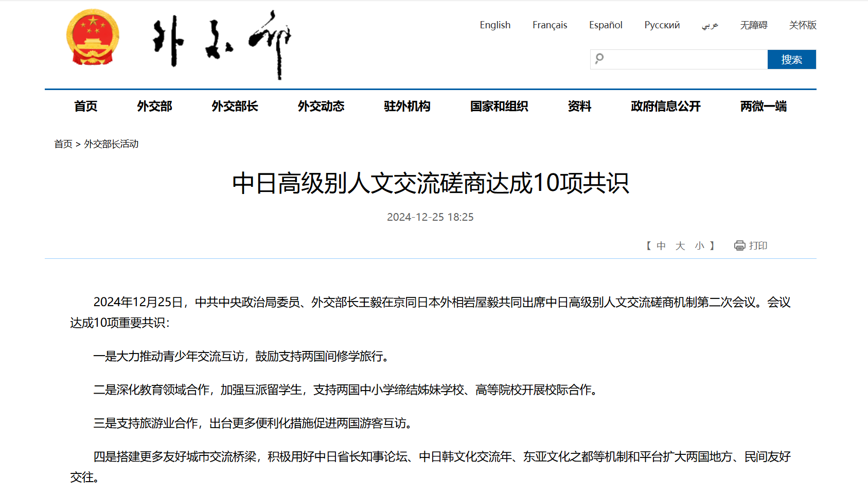Image resolution: width=868 pixels, height=494 pixels.
Task: Set font size to 中
Action: 661,246
